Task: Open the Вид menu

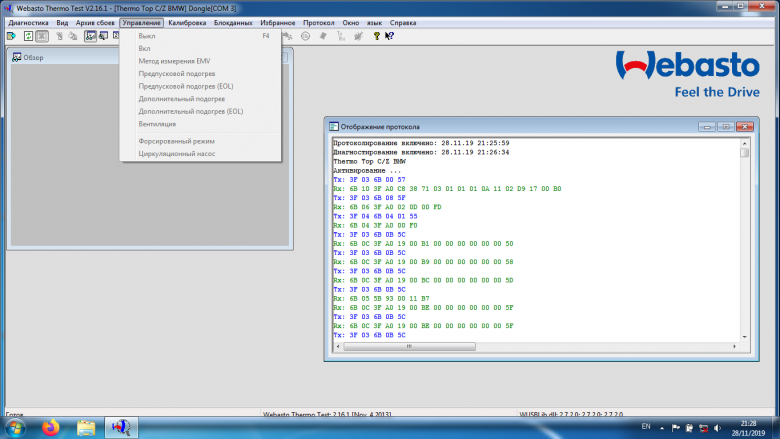Action: [x=62, y=23]
